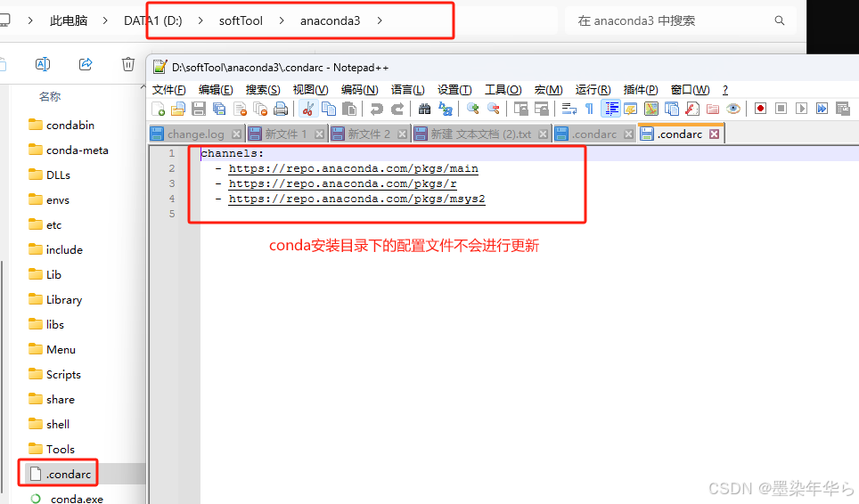Open Folder as Workspace toolbar icon
Viewport: 859px width, 504px height.
coord(713,109)
